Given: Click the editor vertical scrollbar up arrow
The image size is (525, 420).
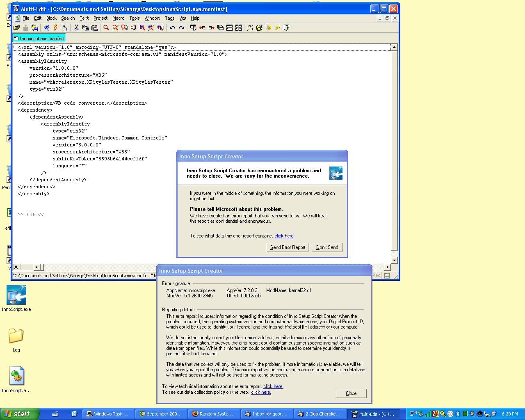Looking at the screenshot, I should tap(394, 47).
